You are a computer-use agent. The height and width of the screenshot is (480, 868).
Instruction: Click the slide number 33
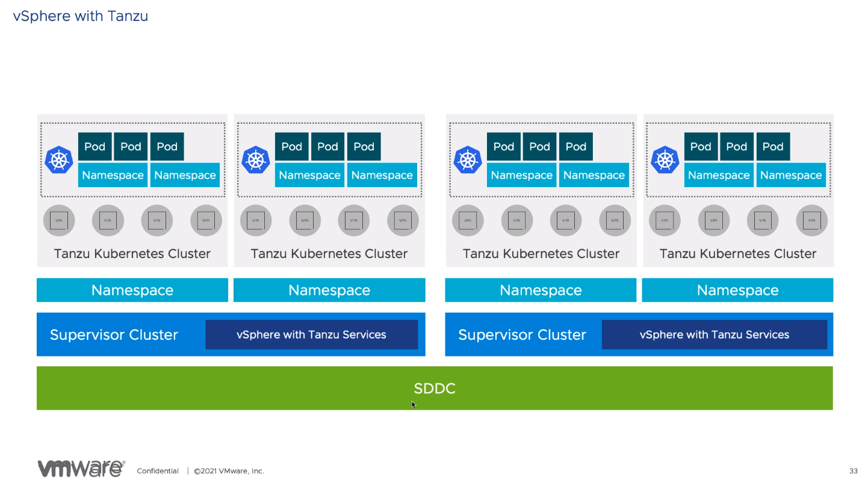853,470
